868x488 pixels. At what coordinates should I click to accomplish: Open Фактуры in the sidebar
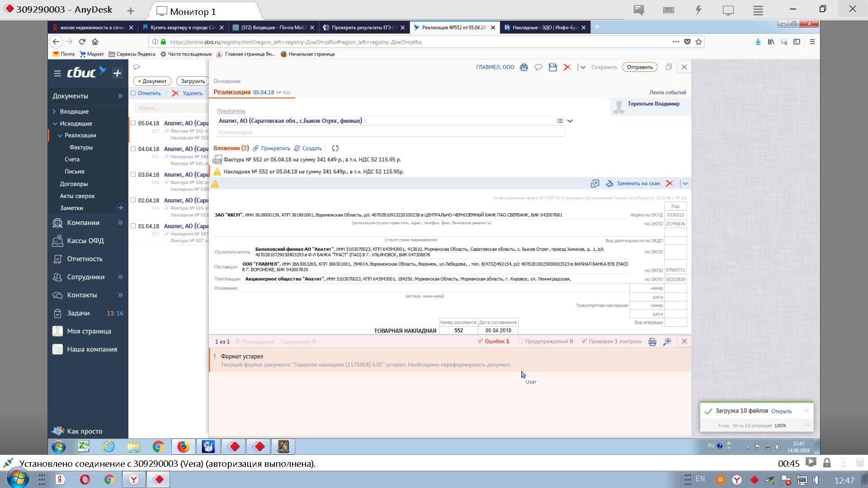pyautogui.click(x=81, y=147)
